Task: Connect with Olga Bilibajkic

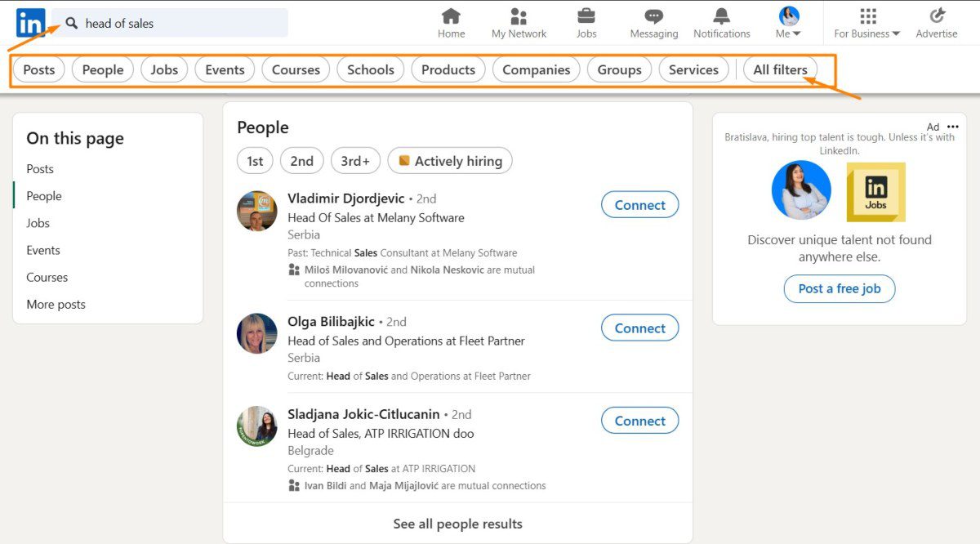Action: (640, 328)
